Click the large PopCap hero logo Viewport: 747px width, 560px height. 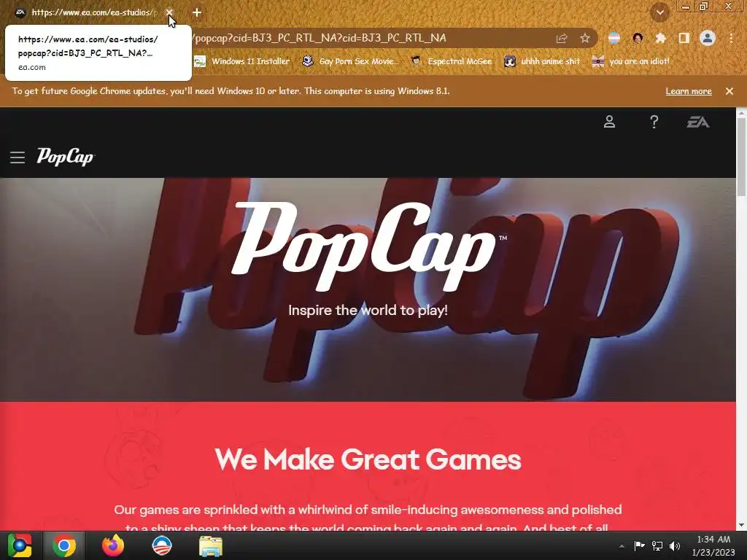click(368, 246)
